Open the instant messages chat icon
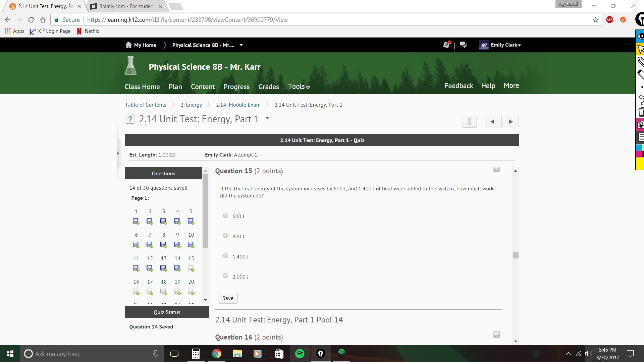 pos(463,45)
